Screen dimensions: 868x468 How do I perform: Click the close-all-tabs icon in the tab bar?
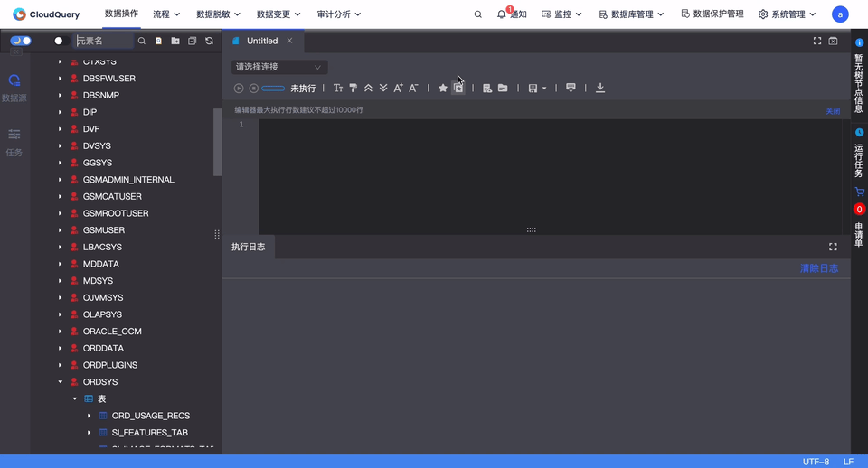833,41
